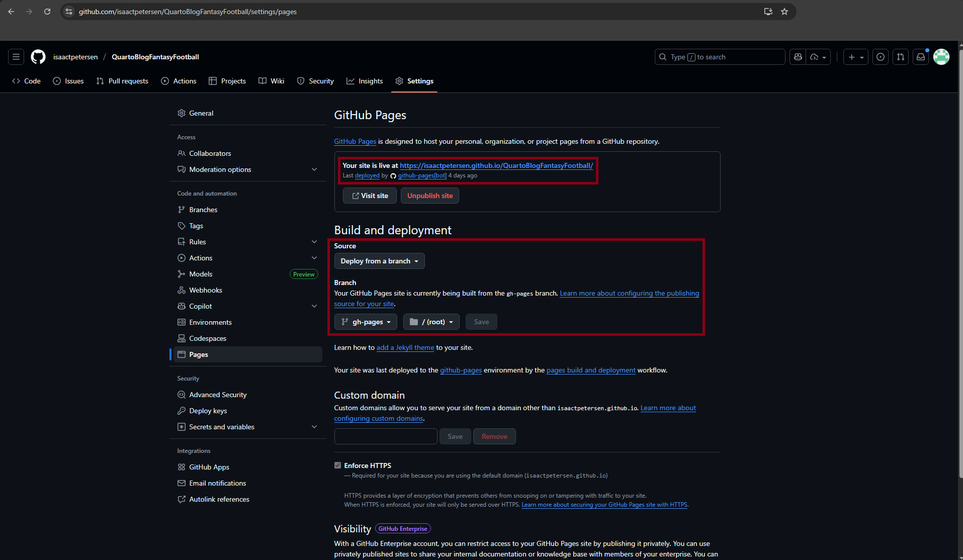Open Email notifications settings
The image size is (963, 560).
[x=247, y=483]
